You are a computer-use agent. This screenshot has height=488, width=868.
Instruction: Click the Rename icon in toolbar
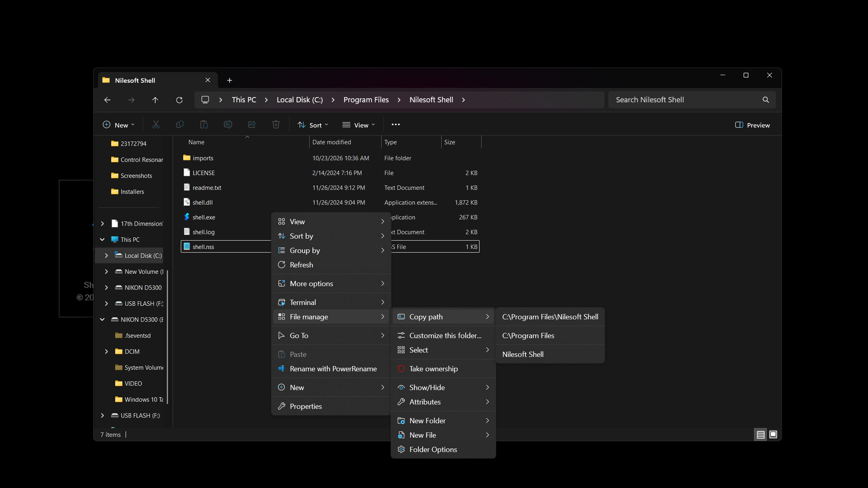click(228, 125)
